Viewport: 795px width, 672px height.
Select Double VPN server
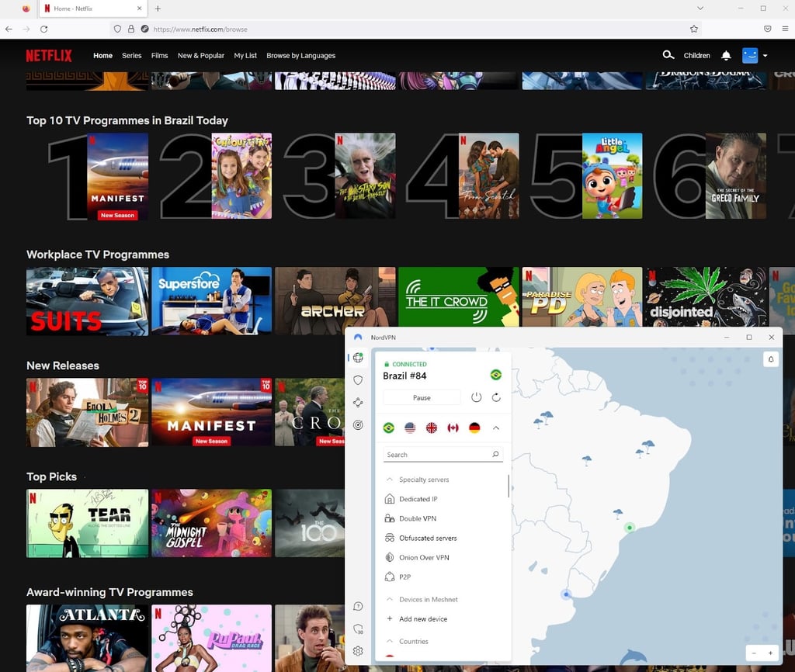point(411,518)
